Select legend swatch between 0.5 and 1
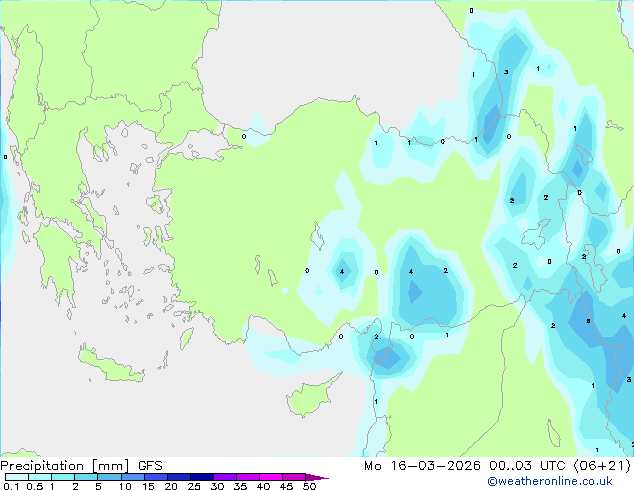 (x=40, y=477)
